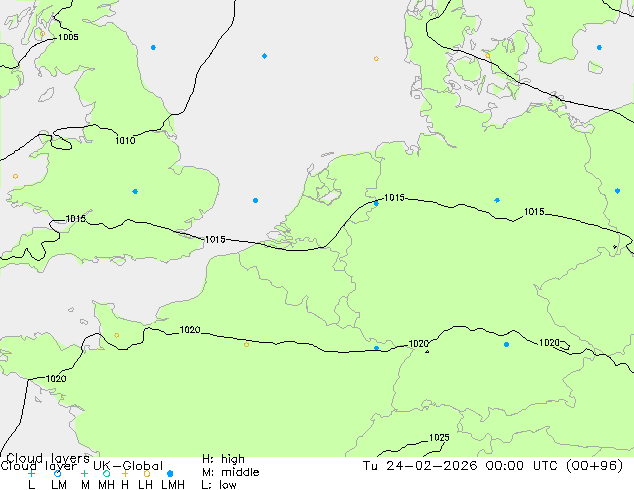Screen dimensions: 634x490
Task: Click the 1015 label over the Strait of Dover
Action: [x=215, y=240]
